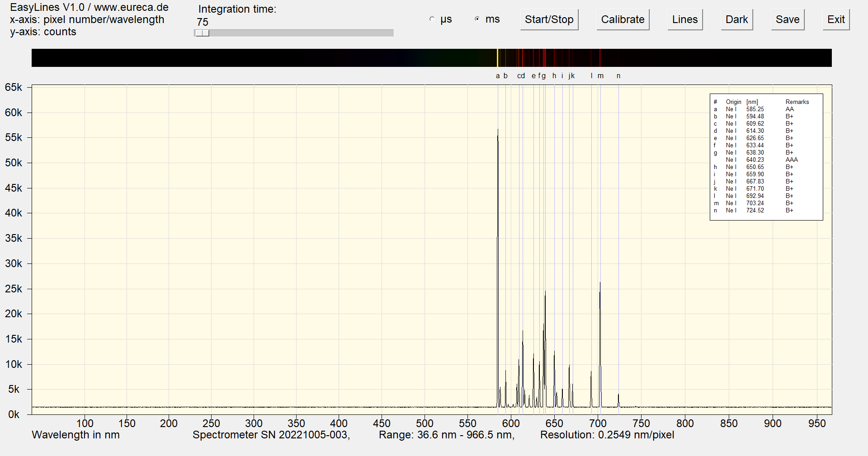The image size is (868, 456).
Task: Click the 667.83 wavelength in legend
Action: [755, 182]
